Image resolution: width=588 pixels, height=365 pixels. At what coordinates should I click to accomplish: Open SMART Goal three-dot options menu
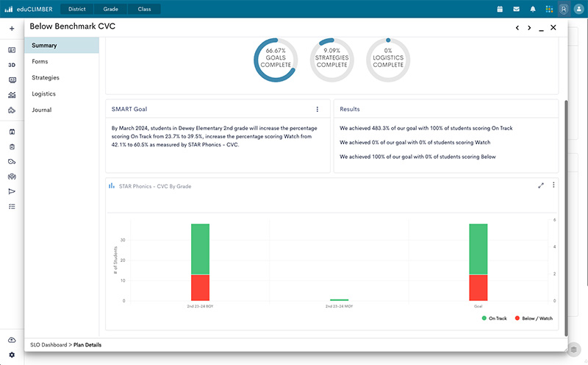pos(318,109)
